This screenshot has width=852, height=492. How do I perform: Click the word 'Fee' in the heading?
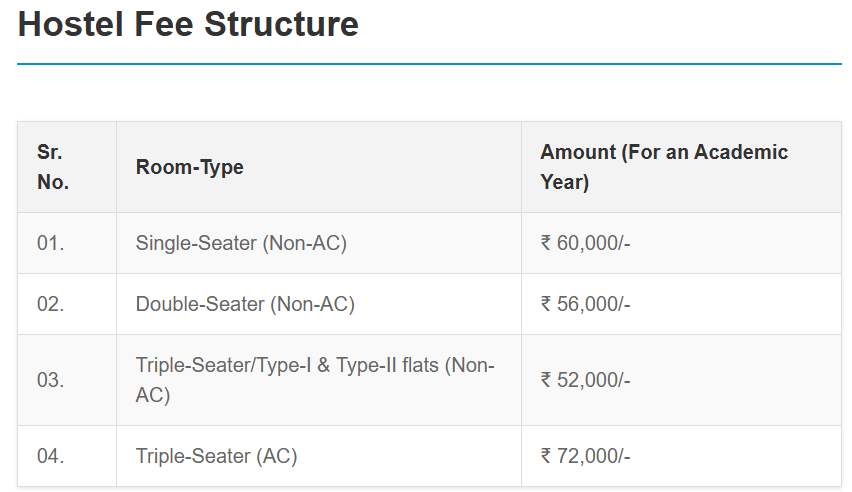click(x=164, y=24)
